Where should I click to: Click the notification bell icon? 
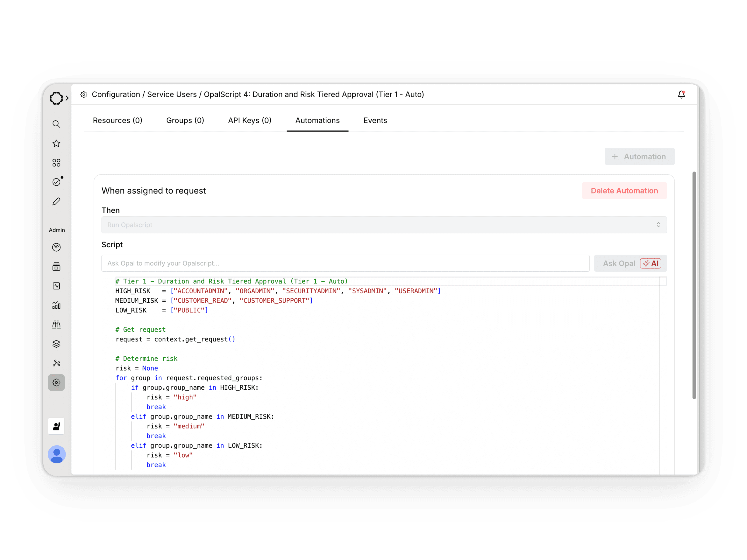681,94
